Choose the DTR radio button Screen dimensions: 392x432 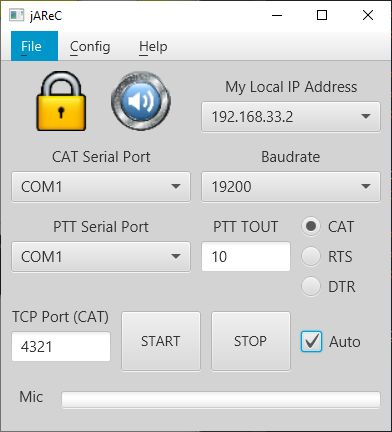[x=311, y=286]
